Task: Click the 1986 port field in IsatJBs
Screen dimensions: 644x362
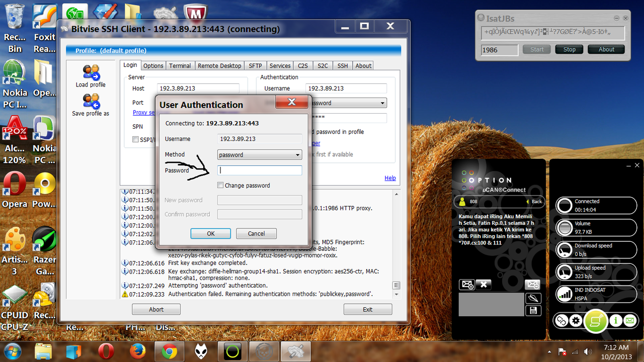Action: click(500, 50)
